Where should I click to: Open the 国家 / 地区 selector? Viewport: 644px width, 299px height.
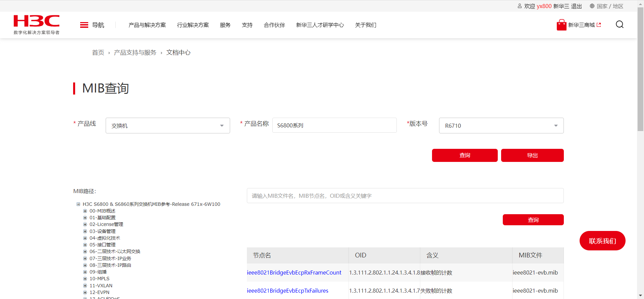[x=610, y=6]
